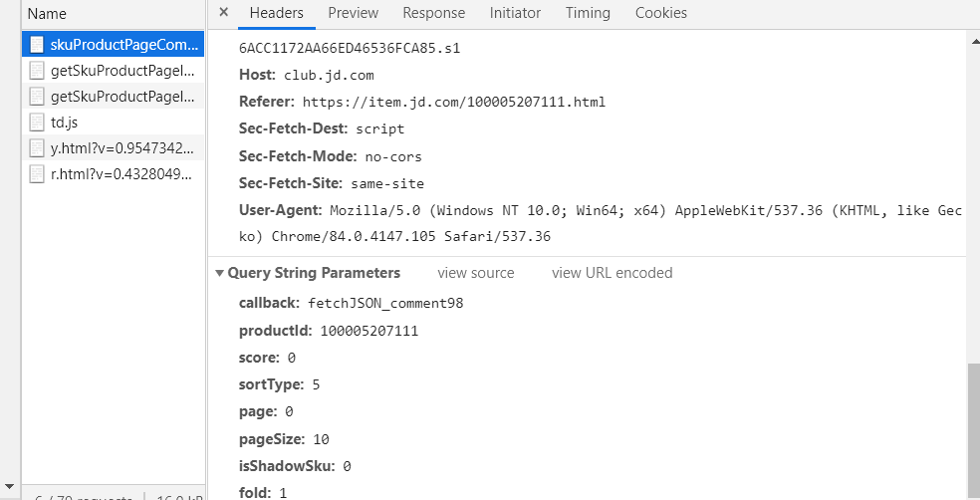The width and height of the screenshot is (980, 500).
Task: Select the r.html?v=0.4328049 request
Action: point(122,174)
